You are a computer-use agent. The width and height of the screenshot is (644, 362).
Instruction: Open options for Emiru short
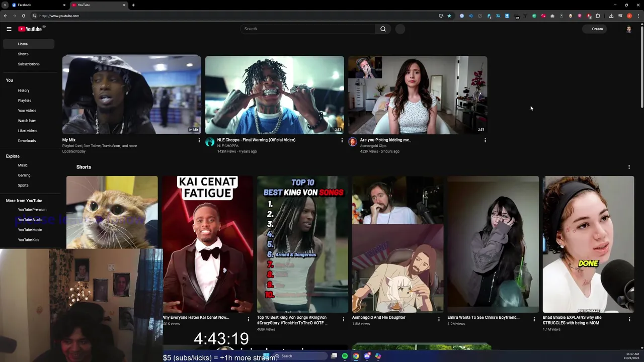534,319
